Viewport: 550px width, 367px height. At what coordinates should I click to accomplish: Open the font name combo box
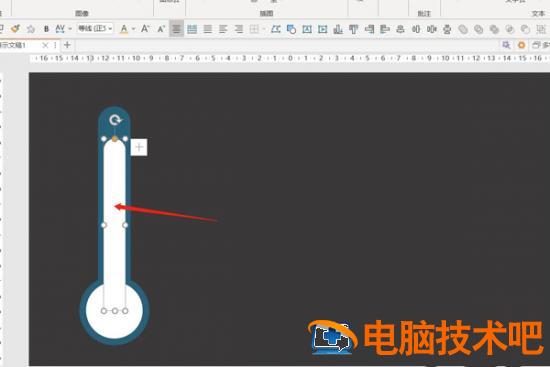click(x=95, y=28)
